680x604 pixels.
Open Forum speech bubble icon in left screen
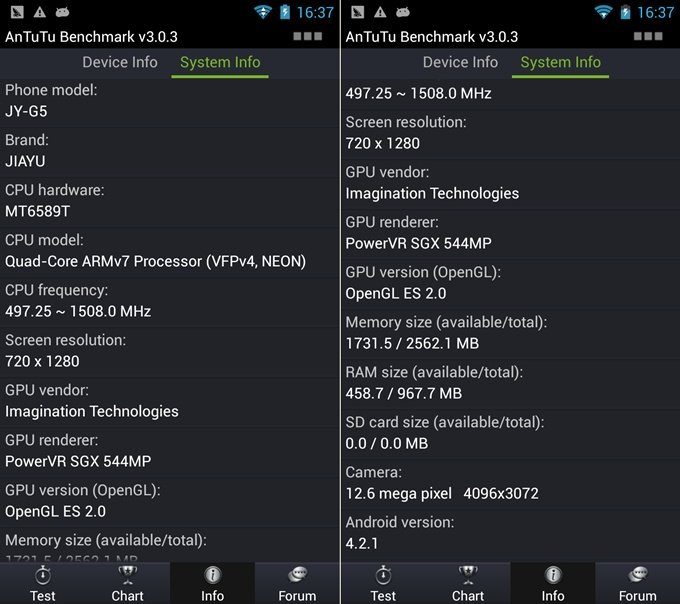pyautogui.click(x=298, y=575)
